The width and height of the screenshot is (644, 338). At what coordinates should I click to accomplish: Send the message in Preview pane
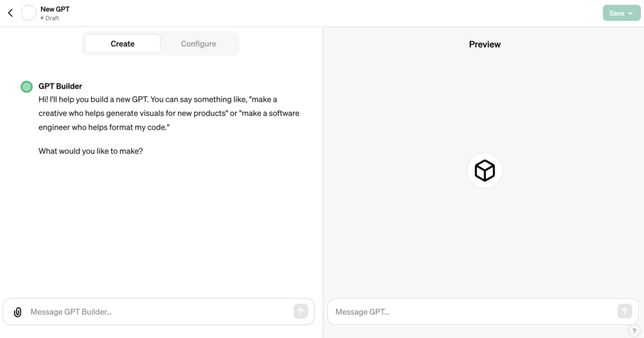click(x=625, y=312)
